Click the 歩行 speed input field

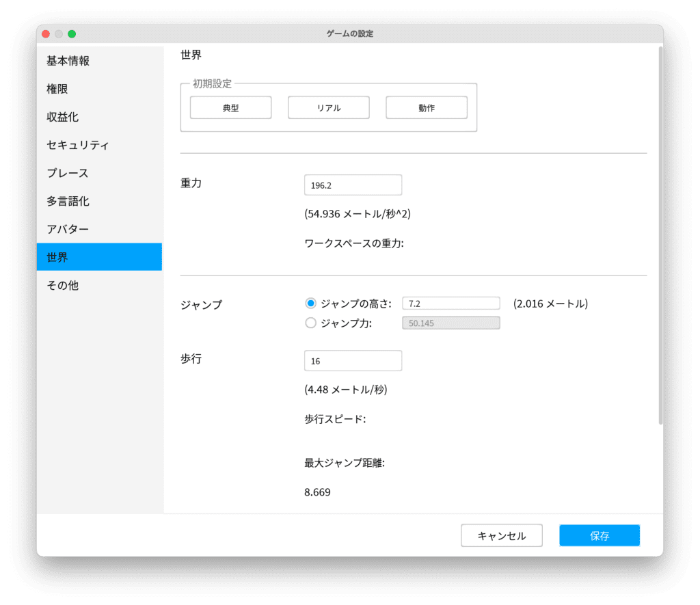point(353,361)
